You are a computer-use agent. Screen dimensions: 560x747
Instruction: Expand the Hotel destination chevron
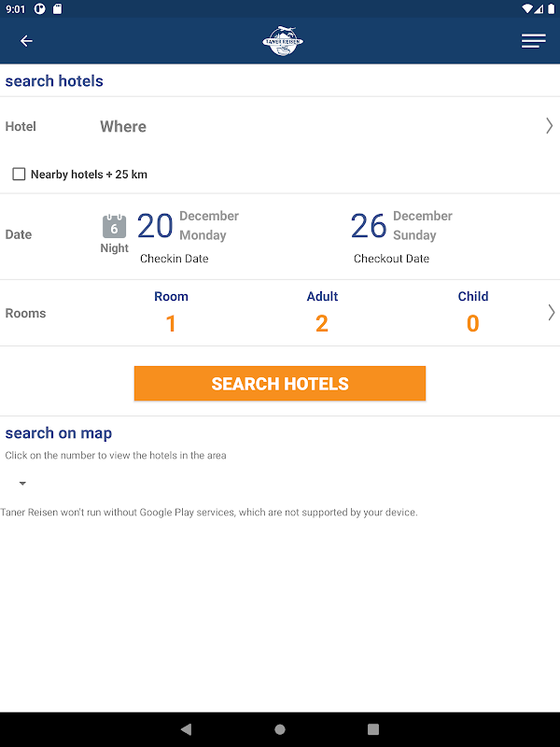point(549,126)
